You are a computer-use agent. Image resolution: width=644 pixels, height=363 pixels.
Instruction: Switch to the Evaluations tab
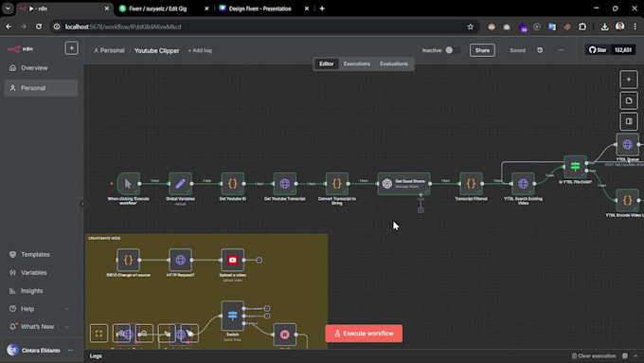coord(394,64)
